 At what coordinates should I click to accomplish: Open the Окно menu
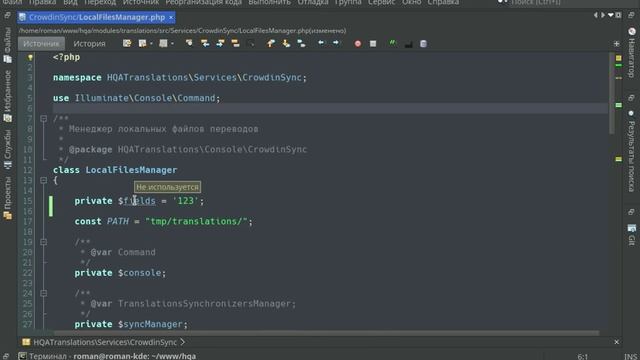(411, 2)
